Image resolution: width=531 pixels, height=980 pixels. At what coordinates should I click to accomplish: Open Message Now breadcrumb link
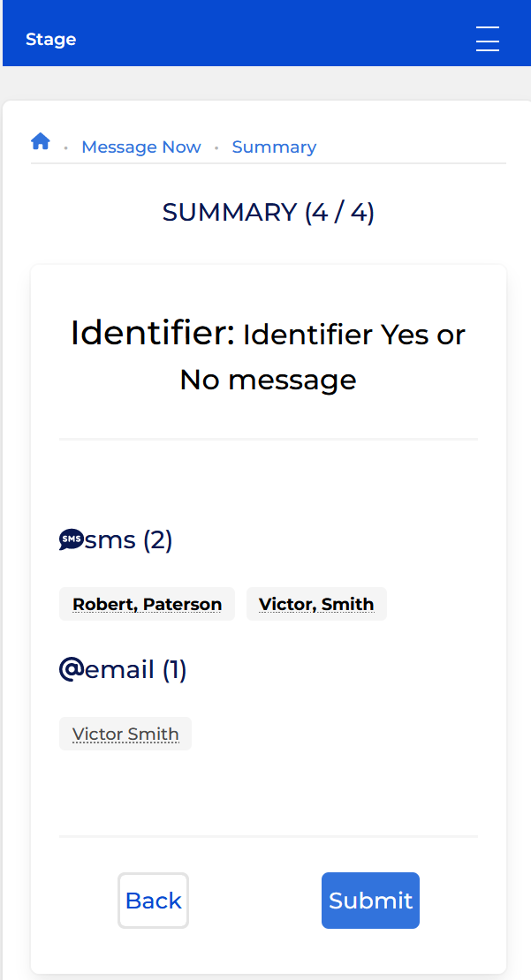point(141,147)
